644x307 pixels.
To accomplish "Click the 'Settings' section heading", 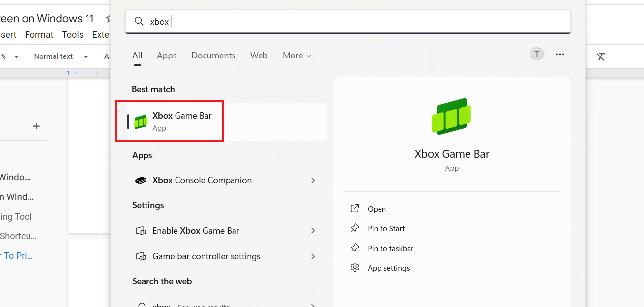I will click(148, 205).
